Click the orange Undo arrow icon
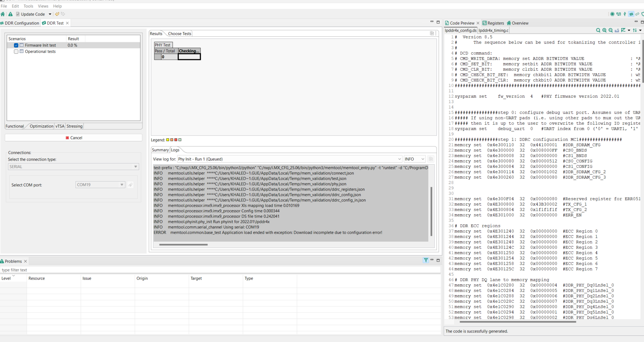Image resolution: width=644 pixels, height=342 pixels. [57, 14]
